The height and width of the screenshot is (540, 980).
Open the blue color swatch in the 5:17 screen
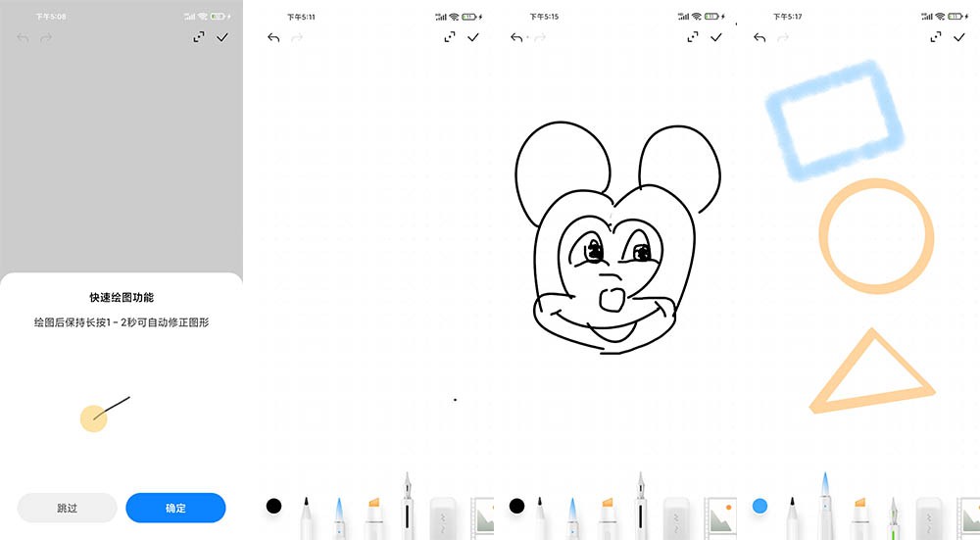point(760,506)
